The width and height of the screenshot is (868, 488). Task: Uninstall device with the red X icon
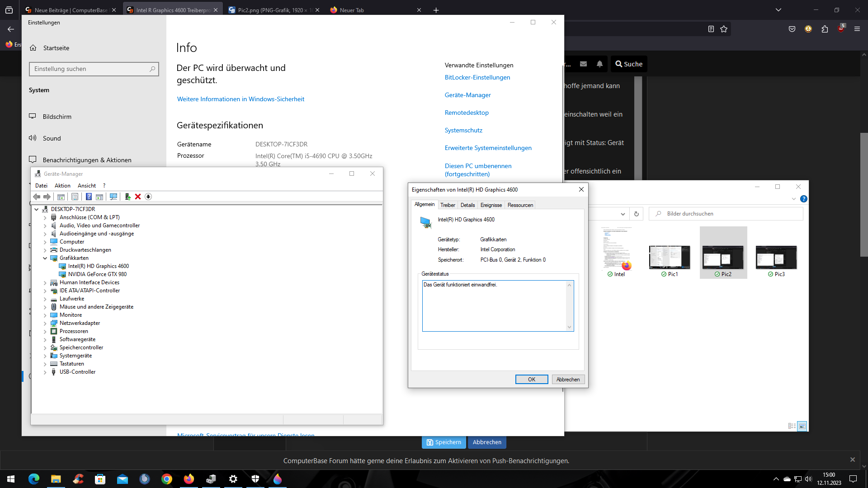point(138,197)
